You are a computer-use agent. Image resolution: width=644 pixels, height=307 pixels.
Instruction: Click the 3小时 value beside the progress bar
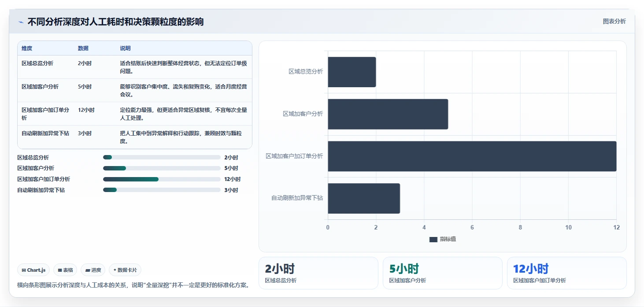click(231, 190)
